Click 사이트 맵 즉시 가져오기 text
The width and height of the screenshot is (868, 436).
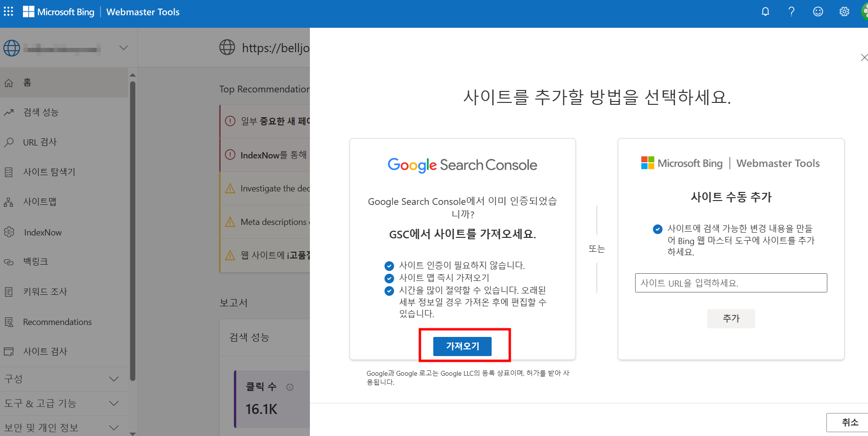click(x=444, y=278)
